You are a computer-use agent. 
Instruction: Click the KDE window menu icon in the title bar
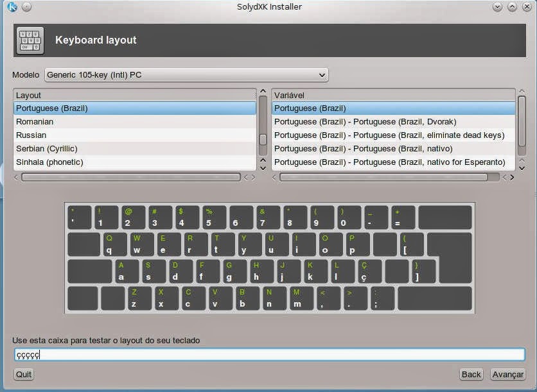12,7
